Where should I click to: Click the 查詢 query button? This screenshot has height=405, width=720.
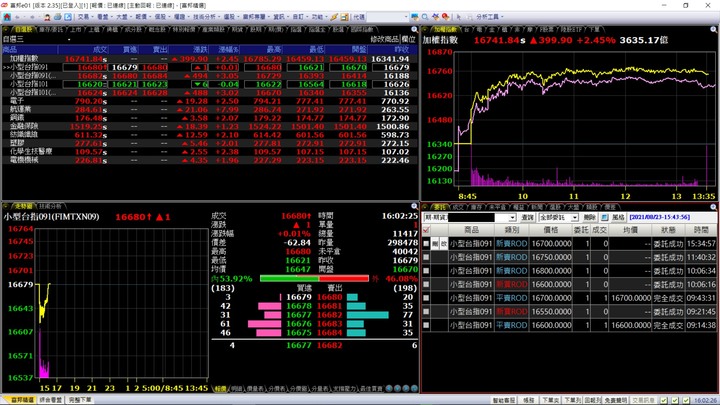(x=527, y=217)
